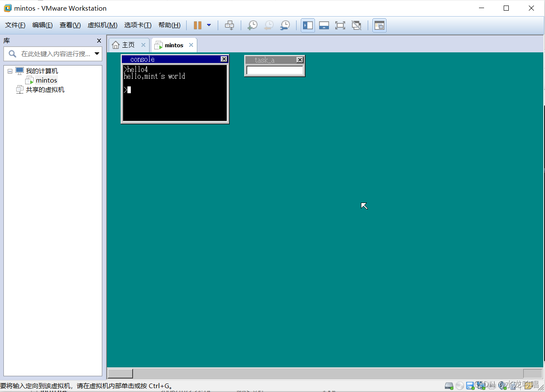This screenshot has height=392, width=545.
Task: Close the task_a window inside the VM
Action: point(300,60)
